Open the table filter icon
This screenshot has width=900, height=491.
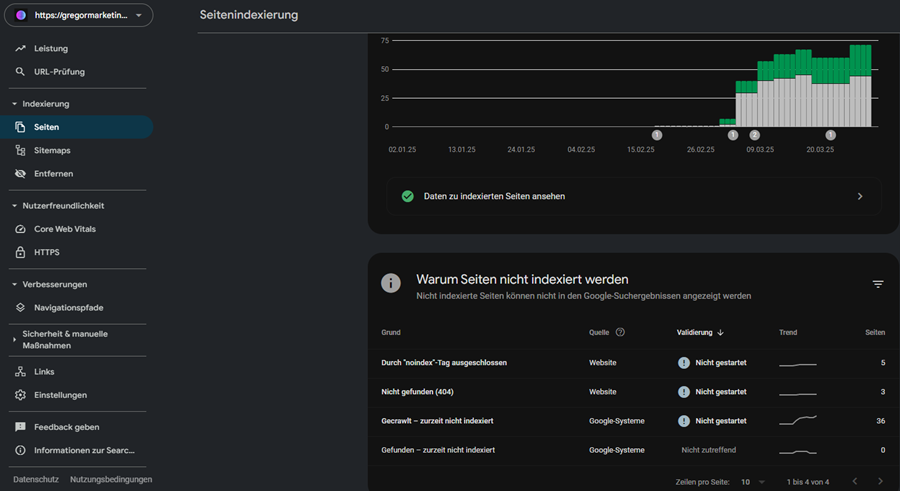pyautogui.click(x=878, y=284)
